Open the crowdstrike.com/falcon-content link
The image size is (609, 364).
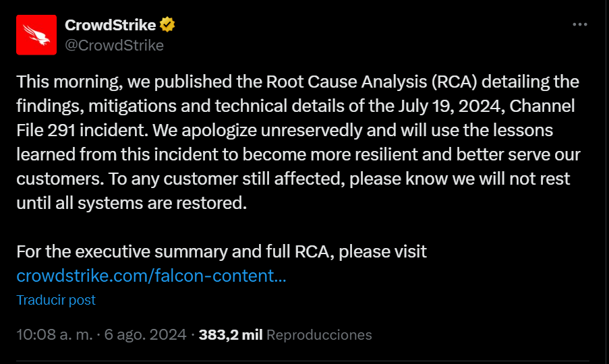[151, 276]
